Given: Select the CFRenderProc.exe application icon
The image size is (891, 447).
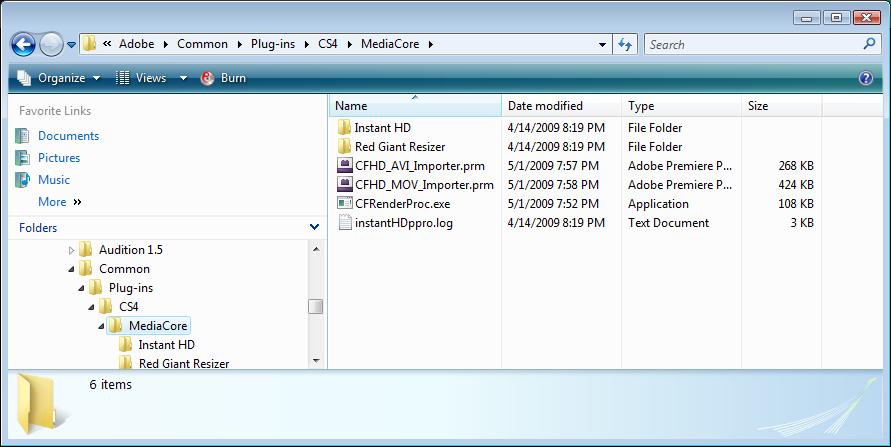Looking at the screenshot, I should click(345, 204).
